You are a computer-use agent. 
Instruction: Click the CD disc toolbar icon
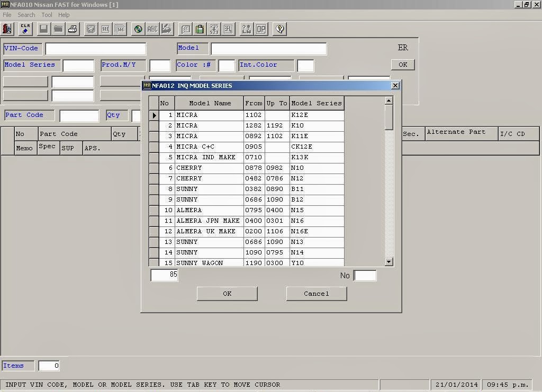click(x=138, y=29)
